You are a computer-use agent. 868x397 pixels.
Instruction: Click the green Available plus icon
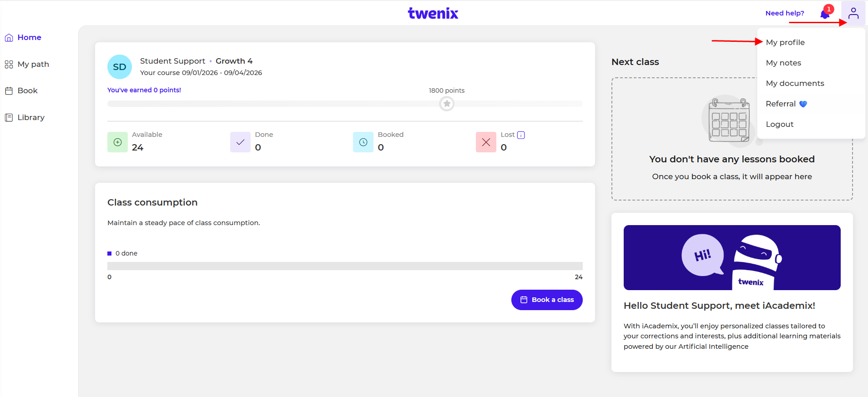coord(117,142)
